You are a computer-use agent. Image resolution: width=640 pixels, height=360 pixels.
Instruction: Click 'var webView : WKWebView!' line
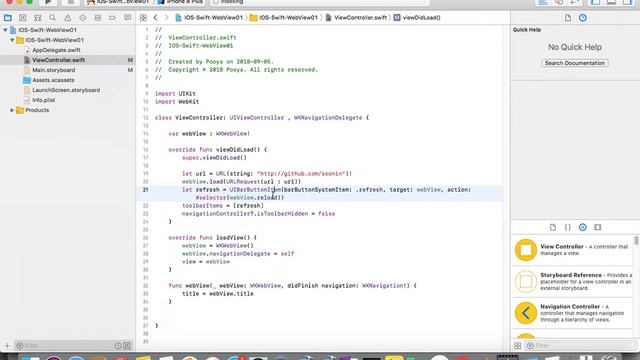tap(209, 134)
